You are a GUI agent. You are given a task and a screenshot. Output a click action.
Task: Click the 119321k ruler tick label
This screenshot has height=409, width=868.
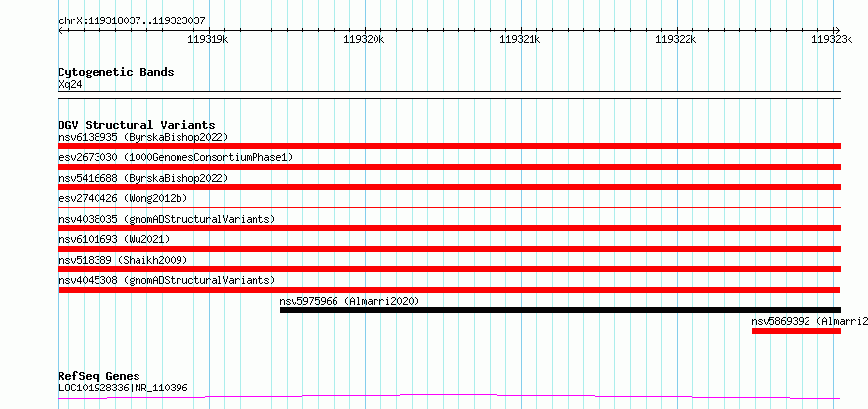point(520,39)
